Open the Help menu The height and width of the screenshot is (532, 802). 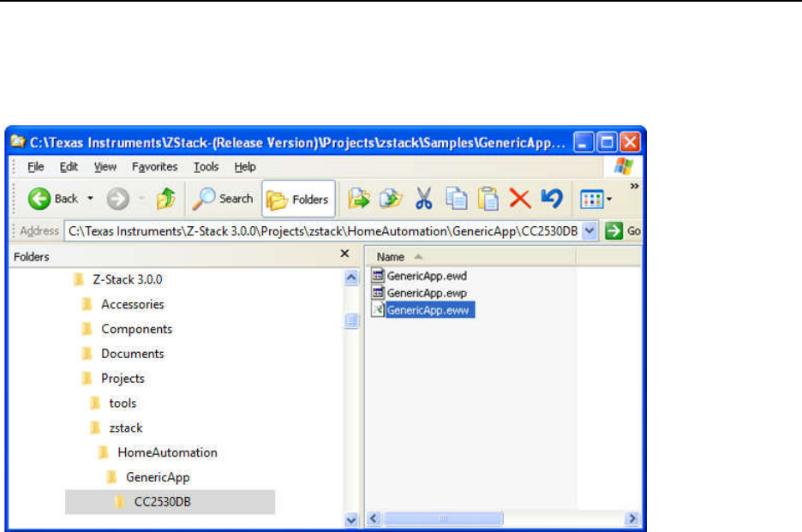point(245,167)
